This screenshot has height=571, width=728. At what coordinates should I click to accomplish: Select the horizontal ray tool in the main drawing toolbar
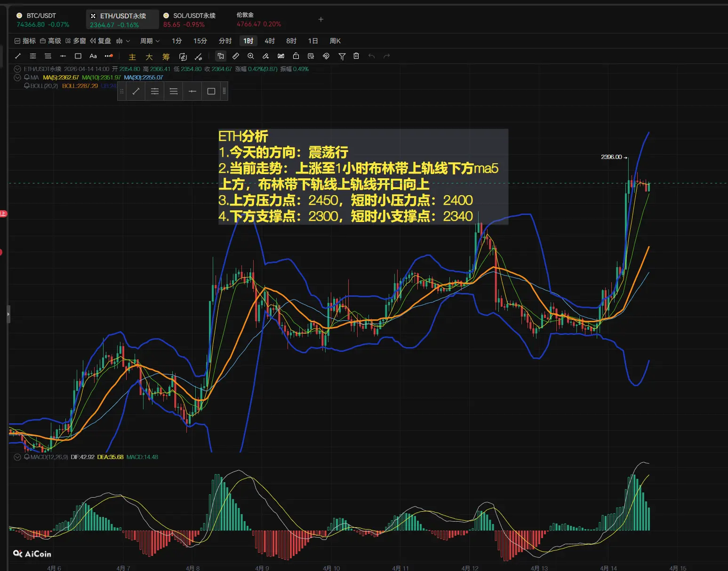point(63,56)
